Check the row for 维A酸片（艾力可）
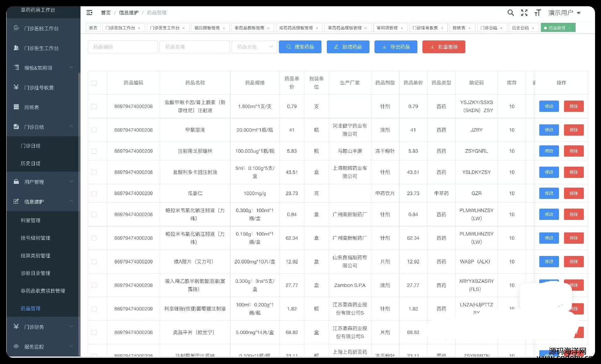Screen dimensions: 601x364 tap(94, 262)
